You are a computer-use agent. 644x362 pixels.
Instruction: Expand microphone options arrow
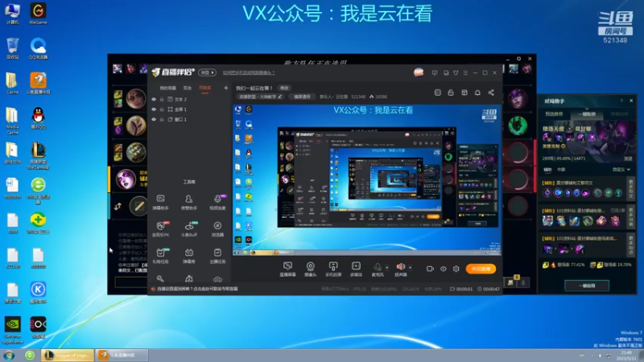click(x=387, y=268)
